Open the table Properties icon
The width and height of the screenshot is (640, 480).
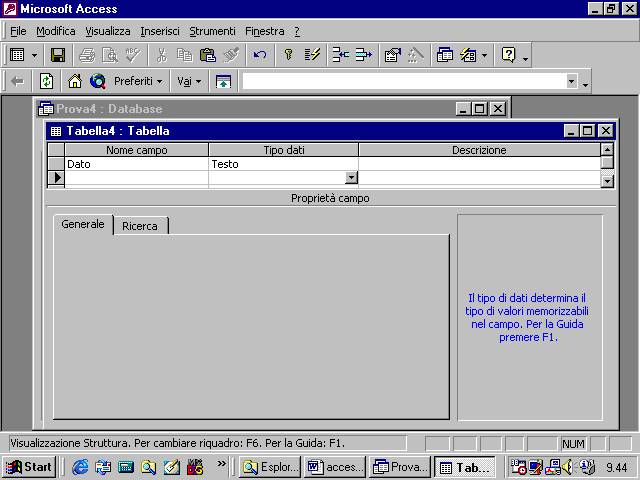pos(392,55)
